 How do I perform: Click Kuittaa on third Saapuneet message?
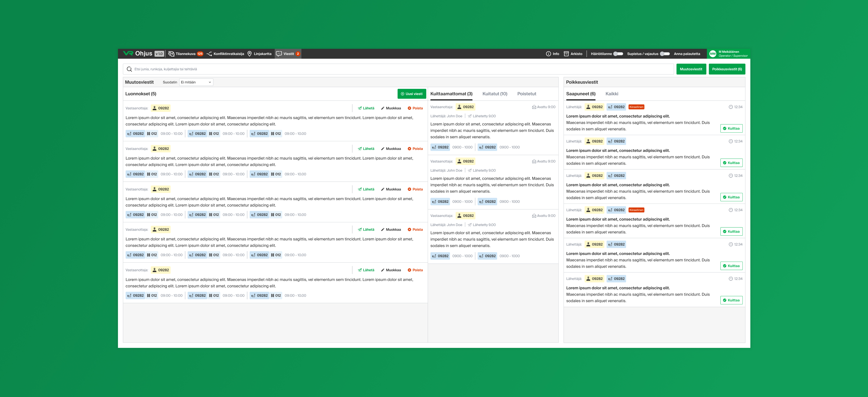coord(731,197)
